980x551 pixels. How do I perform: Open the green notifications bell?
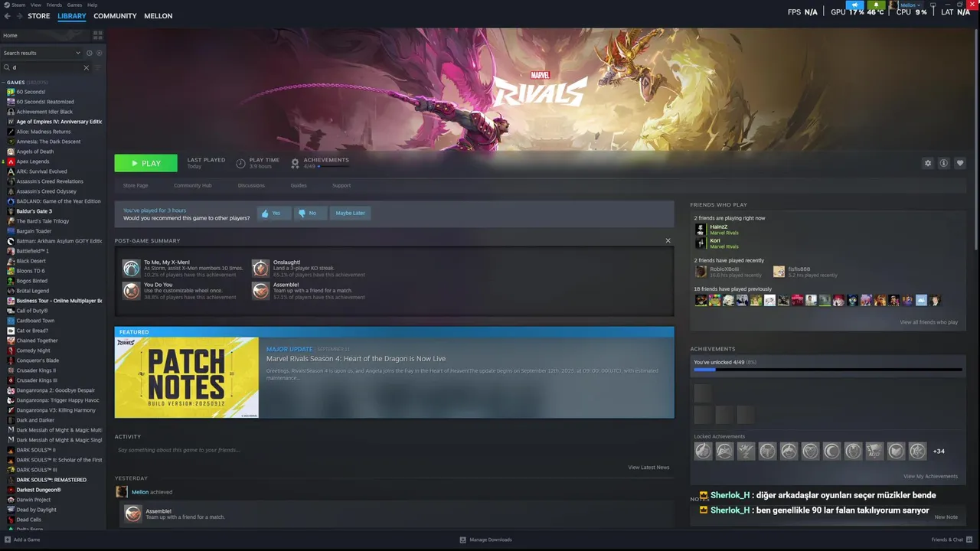[x=877, y=5]
